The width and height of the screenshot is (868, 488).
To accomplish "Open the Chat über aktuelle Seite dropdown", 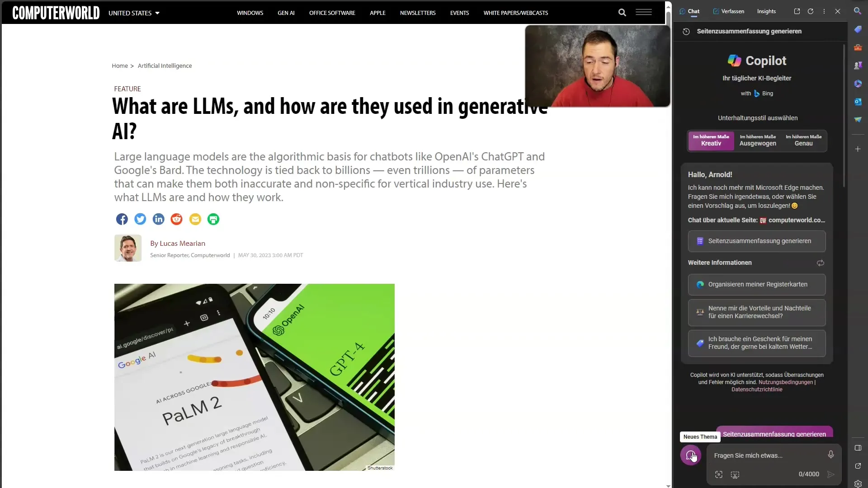I will (797, 220).
